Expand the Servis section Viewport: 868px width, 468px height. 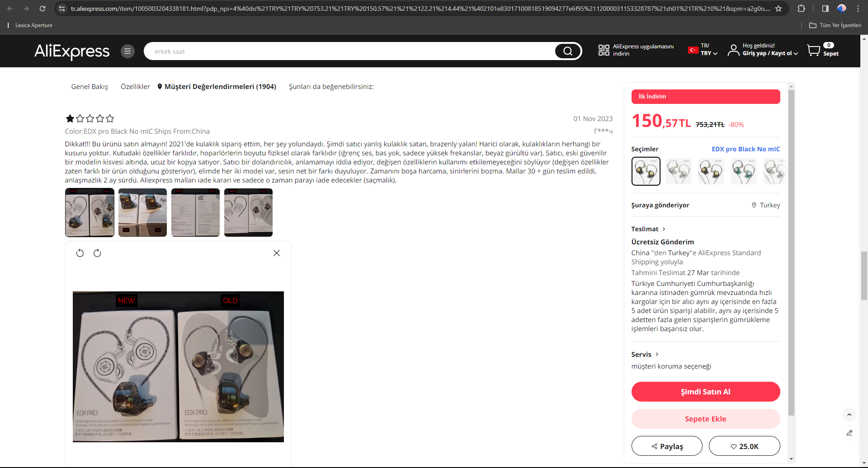[x=645, y=355]
